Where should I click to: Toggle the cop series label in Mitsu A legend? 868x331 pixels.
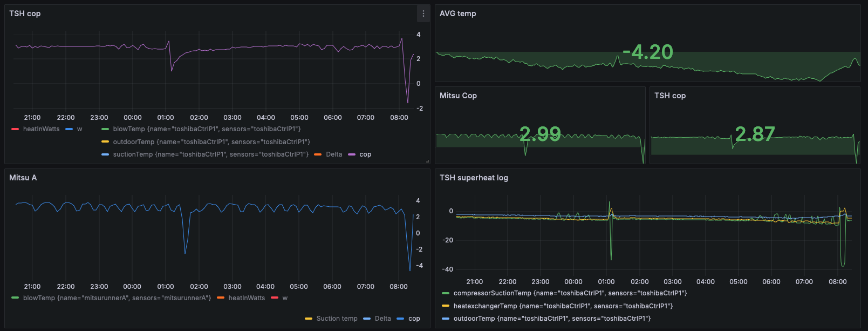414,319
